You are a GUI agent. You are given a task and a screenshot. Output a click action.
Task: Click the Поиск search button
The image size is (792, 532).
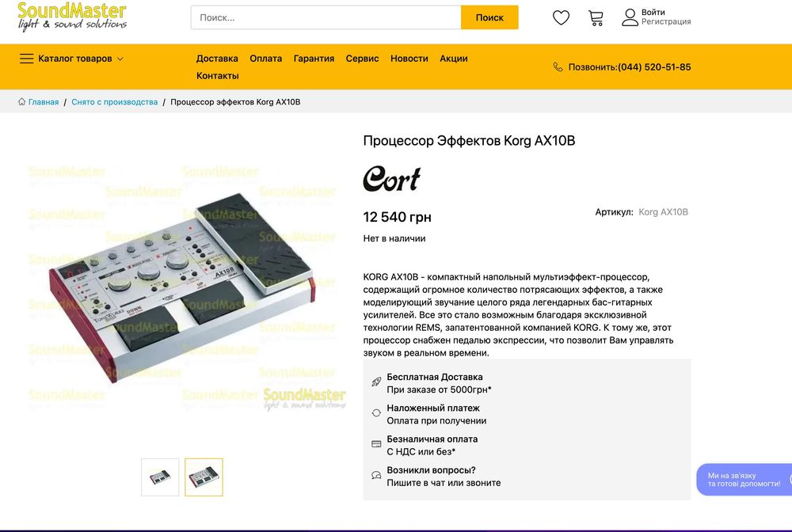coord(489,17)
